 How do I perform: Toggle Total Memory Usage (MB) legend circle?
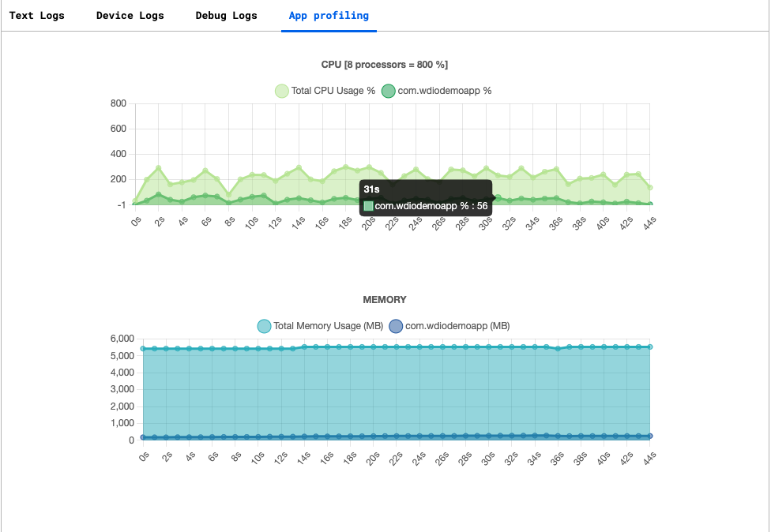[264, 326]
